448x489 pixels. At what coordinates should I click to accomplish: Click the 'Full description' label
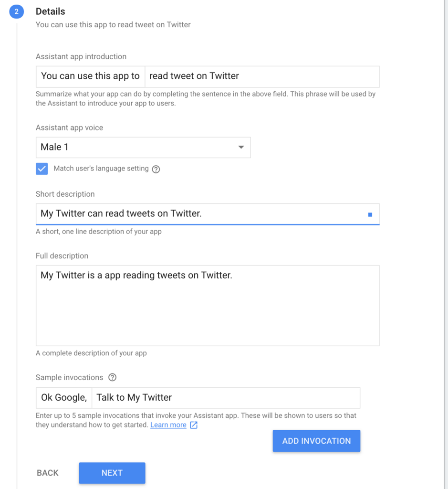(62, 256)
